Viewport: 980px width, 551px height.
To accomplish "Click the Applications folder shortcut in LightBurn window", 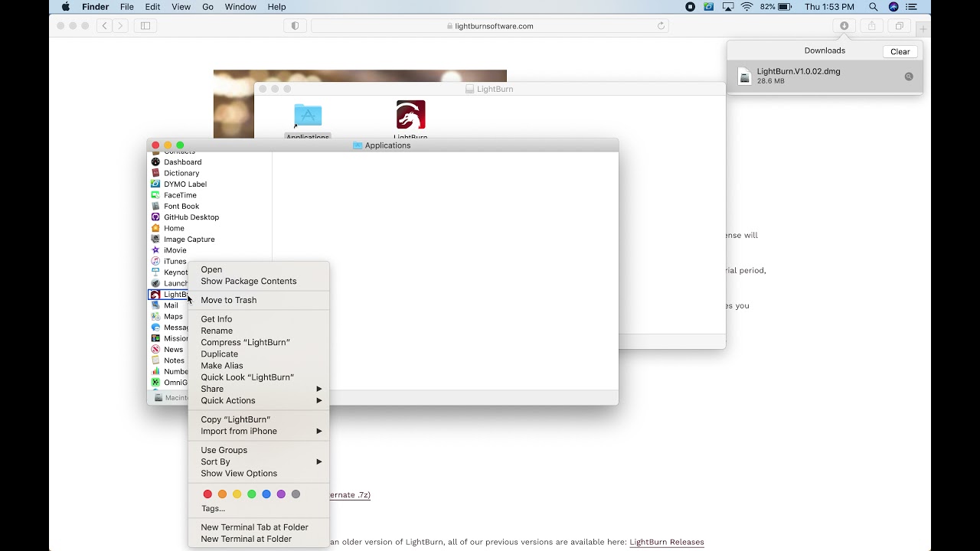I will [x=308, y=116].
